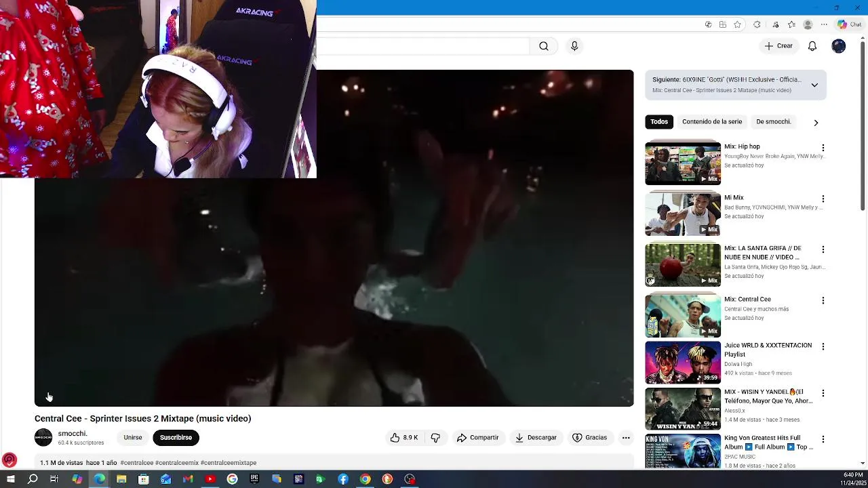Open options for MIX - WISIN Y YANDEL
Image resolution: width=868 pixels, height=488 pixels.
pos(823,393)
